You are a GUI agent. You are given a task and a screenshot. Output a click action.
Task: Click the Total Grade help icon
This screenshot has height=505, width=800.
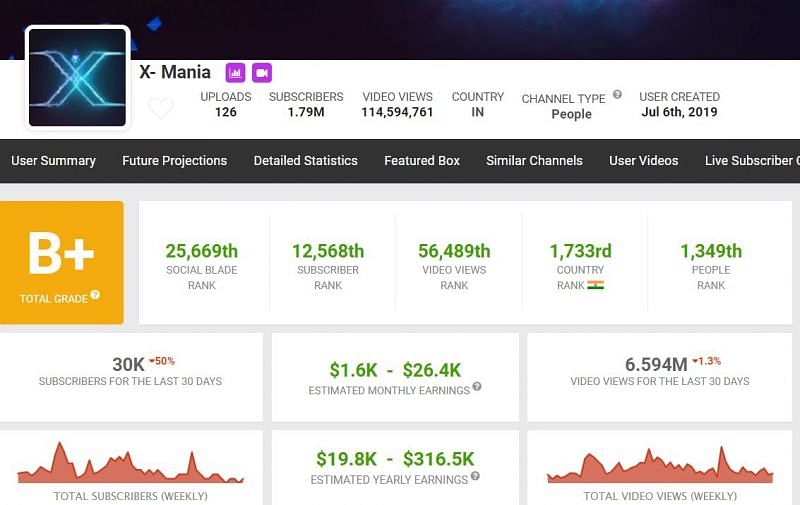95,295
